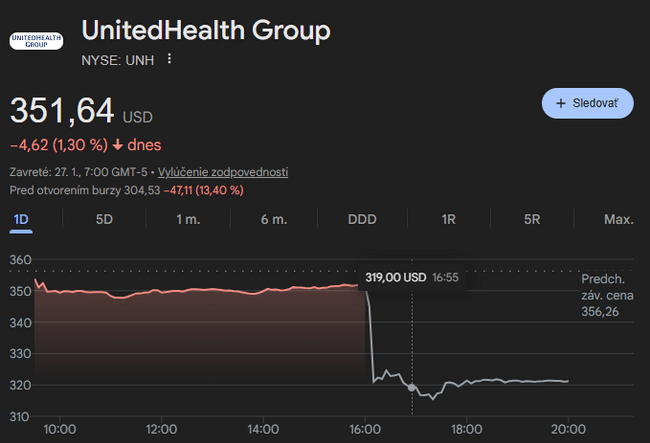Show the Max. range chart tab
650x443 pixels.
point(618,219)
